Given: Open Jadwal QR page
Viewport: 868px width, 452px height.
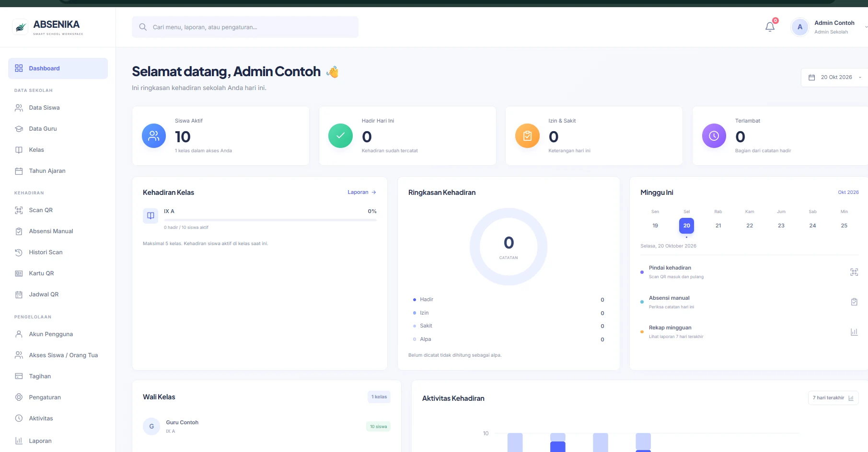Looking at the screenshot, I should point(58,294).
